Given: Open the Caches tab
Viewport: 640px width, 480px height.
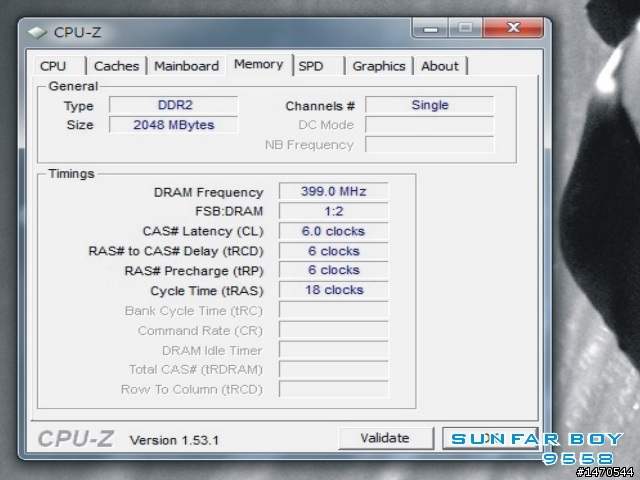Looking at the screenshot, I should tap(116, 66).
